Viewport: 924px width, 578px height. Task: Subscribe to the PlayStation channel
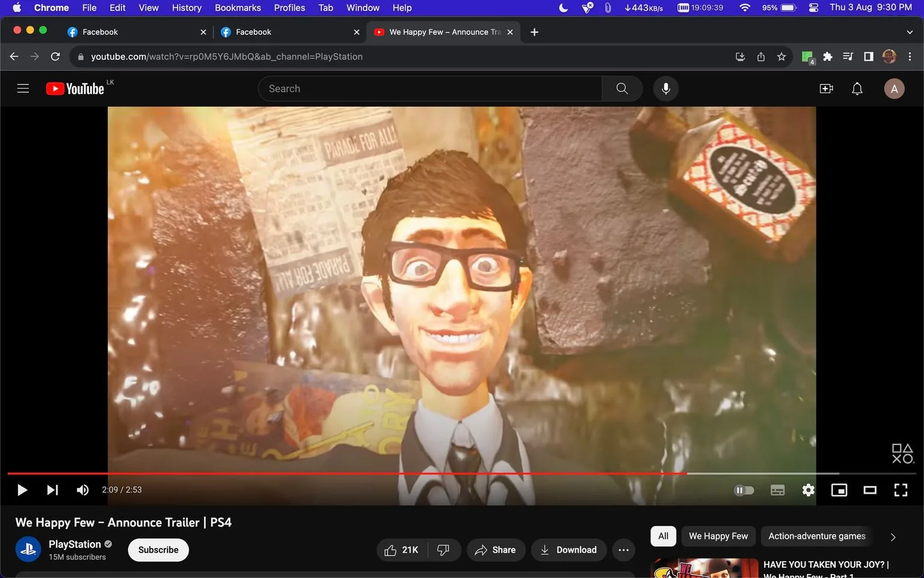click(158, 550)
